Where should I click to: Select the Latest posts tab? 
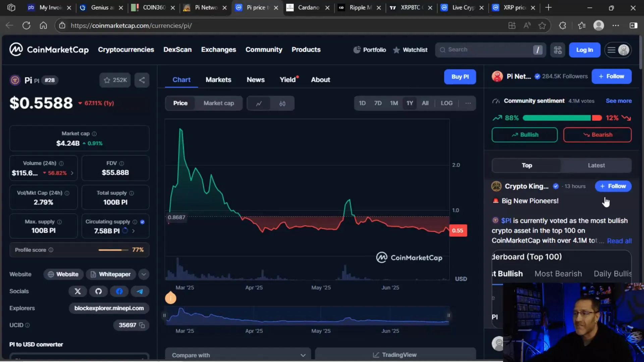[596, 165]
